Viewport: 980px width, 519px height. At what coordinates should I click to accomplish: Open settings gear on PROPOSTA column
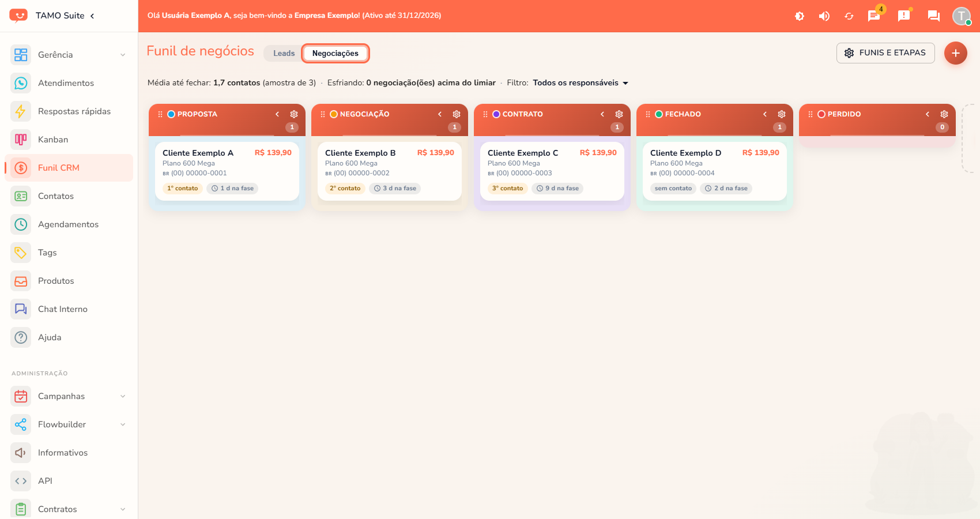[x=294, y=114]
